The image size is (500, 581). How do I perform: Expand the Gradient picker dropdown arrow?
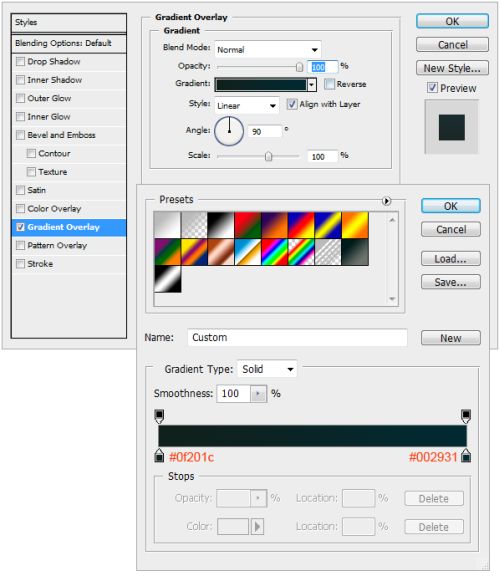(312, 85)
